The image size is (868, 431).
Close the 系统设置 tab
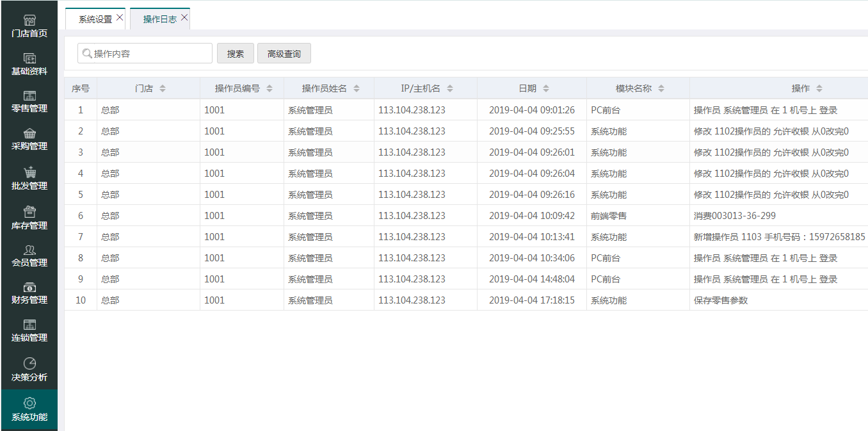120,18
